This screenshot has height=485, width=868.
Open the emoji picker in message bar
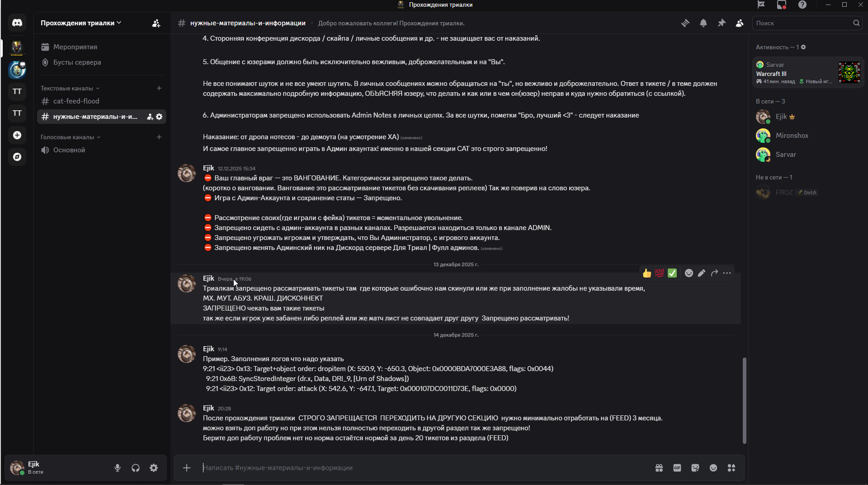coord(713,468)
